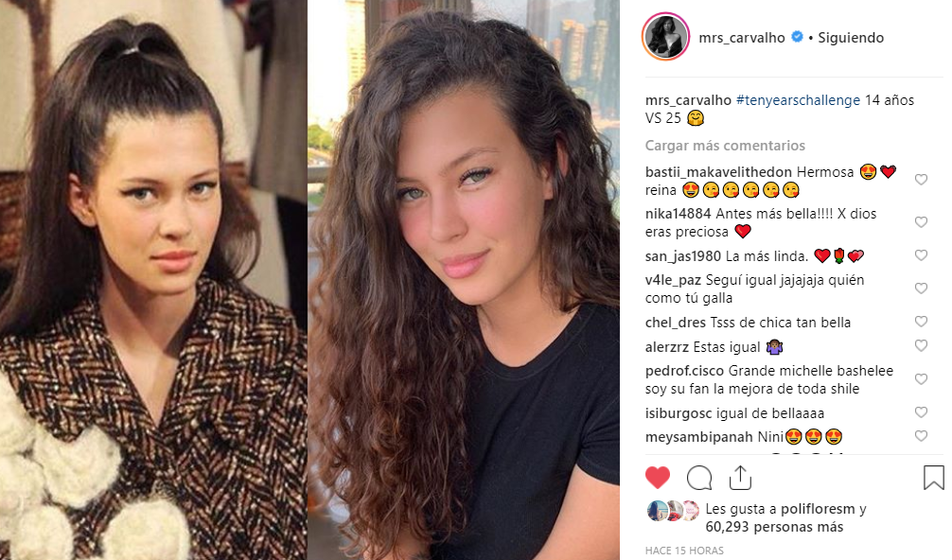
Task: View the 60,293 personas más likes list
Action: (774, 527)
